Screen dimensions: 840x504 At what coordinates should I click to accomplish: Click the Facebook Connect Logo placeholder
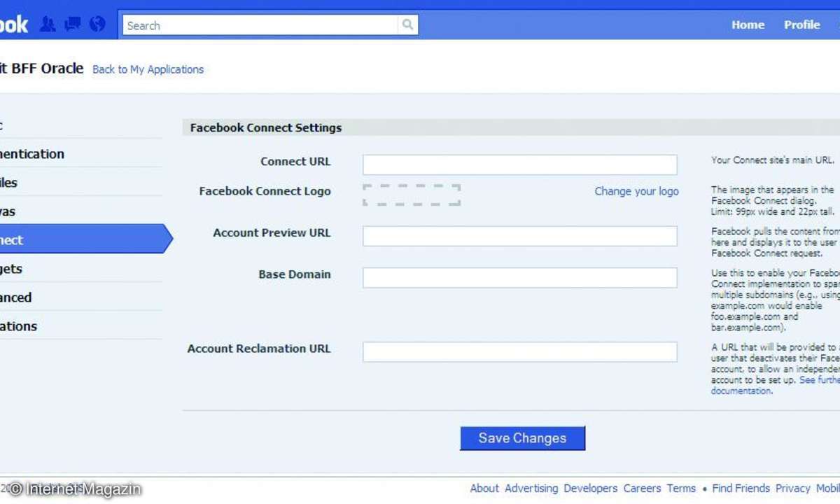click(x=412, y=195)
